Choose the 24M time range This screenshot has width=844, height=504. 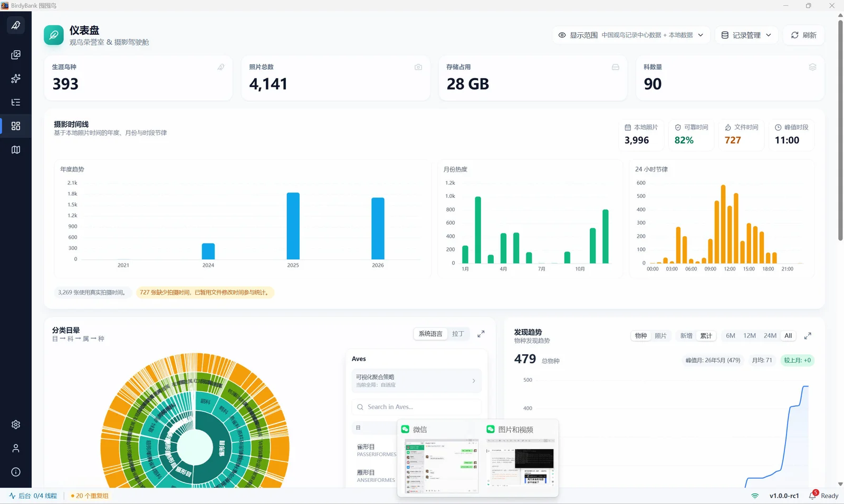coord(770,336)
